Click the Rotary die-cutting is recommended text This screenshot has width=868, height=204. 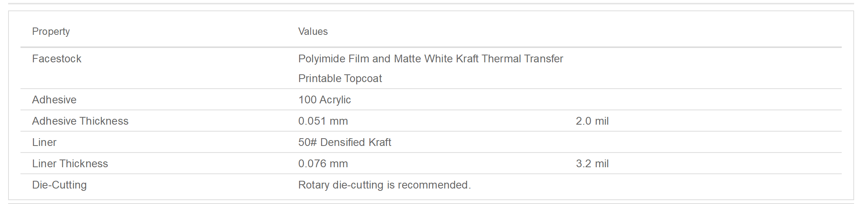click(384, 185)
